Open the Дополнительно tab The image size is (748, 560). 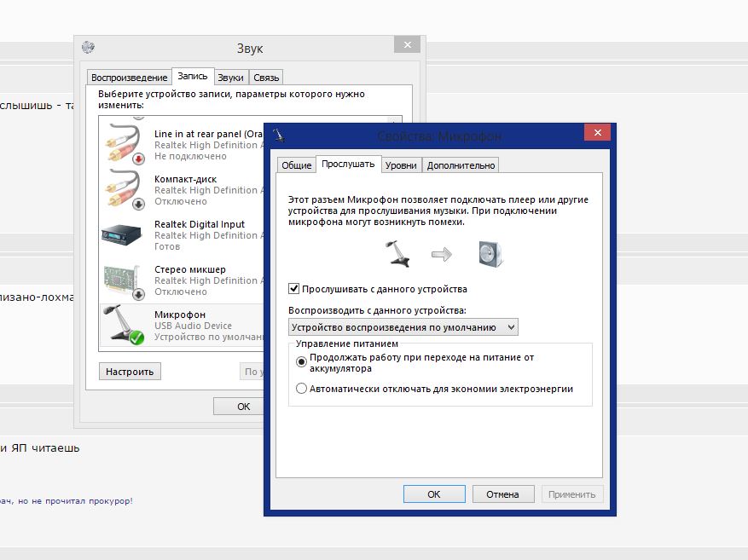tap(461, 165)
